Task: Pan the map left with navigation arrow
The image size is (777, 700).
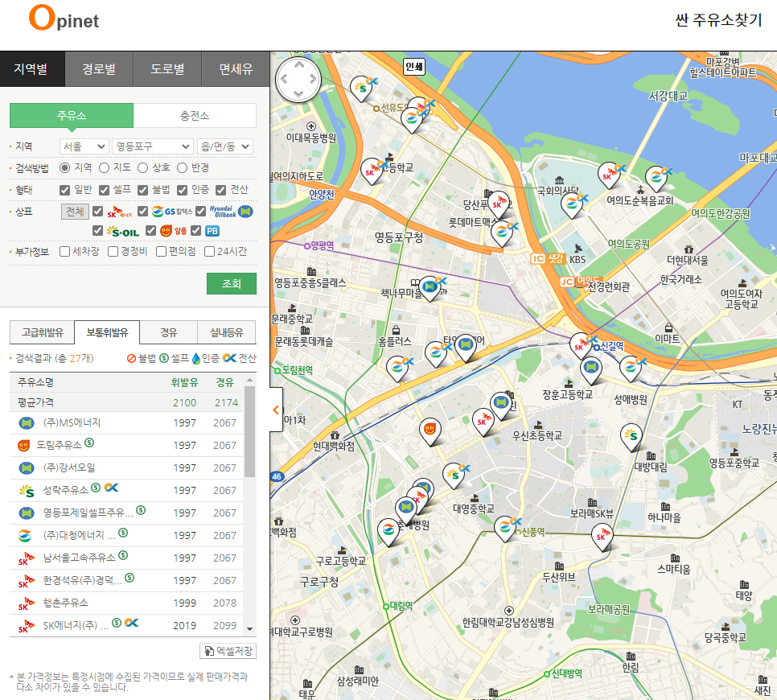Action: pos(284,80)
